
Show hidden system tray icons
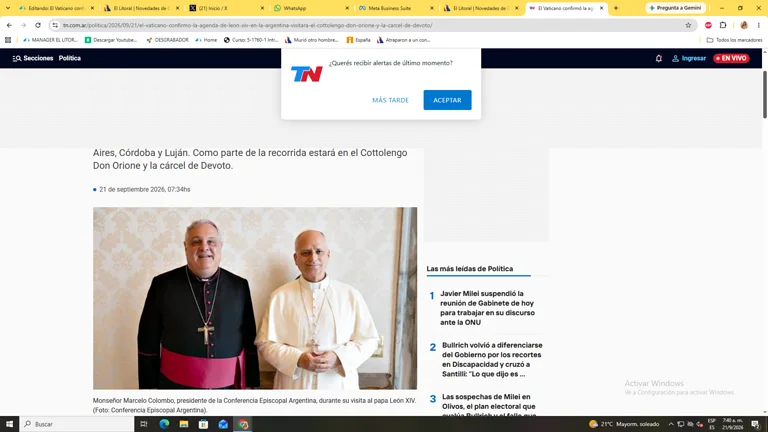(x=671, y=424)
